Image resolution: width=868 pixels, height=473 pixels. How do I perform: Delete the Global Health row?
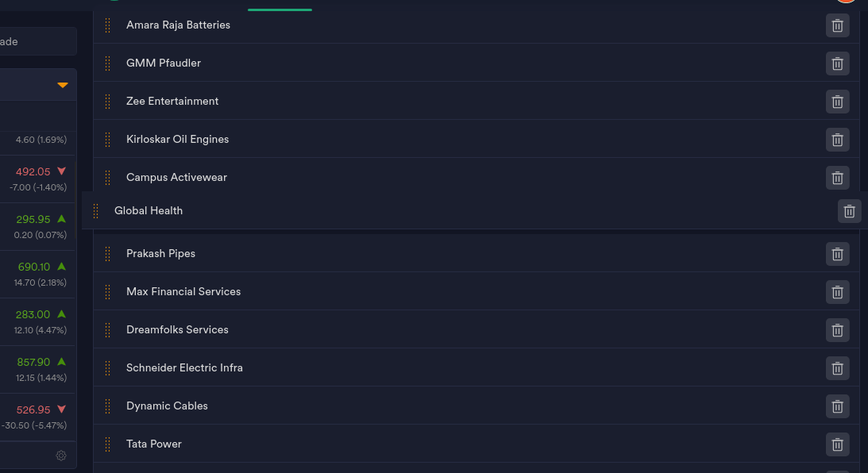click(x=849, y=211)
